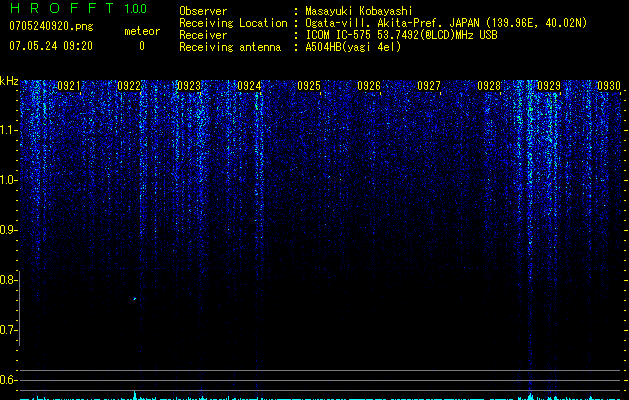Screen dimensions: 629x400
Task: Click the 0927 time marker
Action: coord(429,86)
